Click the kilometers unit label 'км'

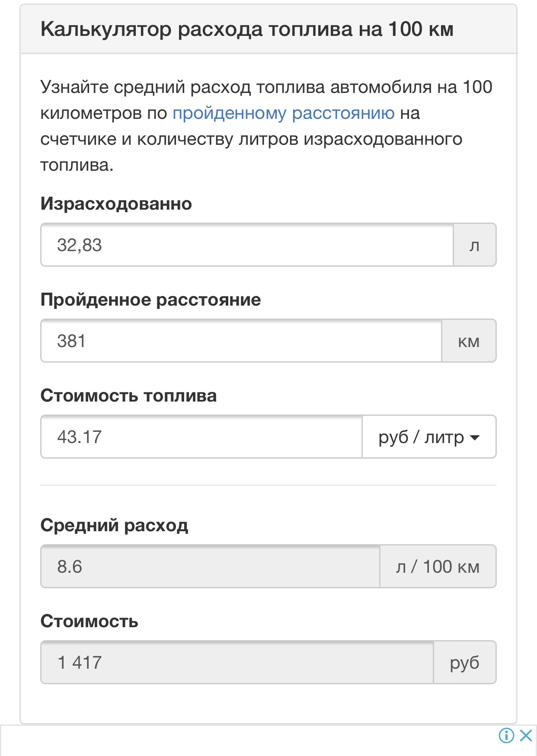[x=469, y=341]
